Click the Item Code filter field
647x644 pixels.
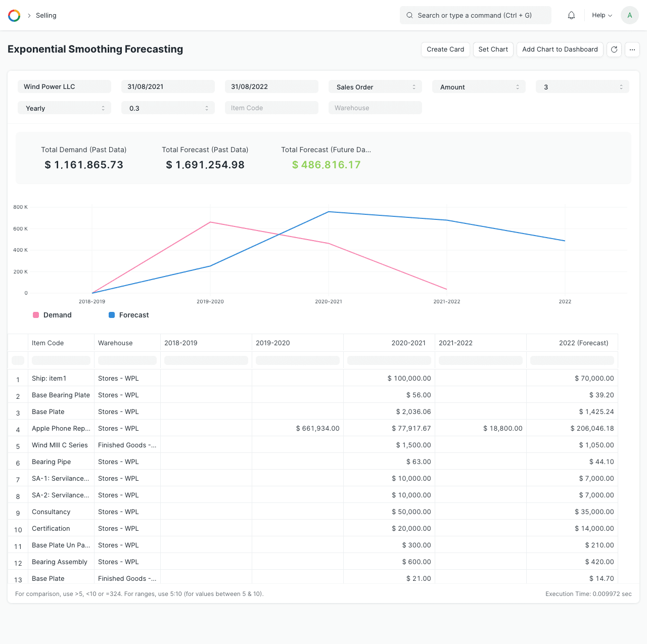click(271, 108)
